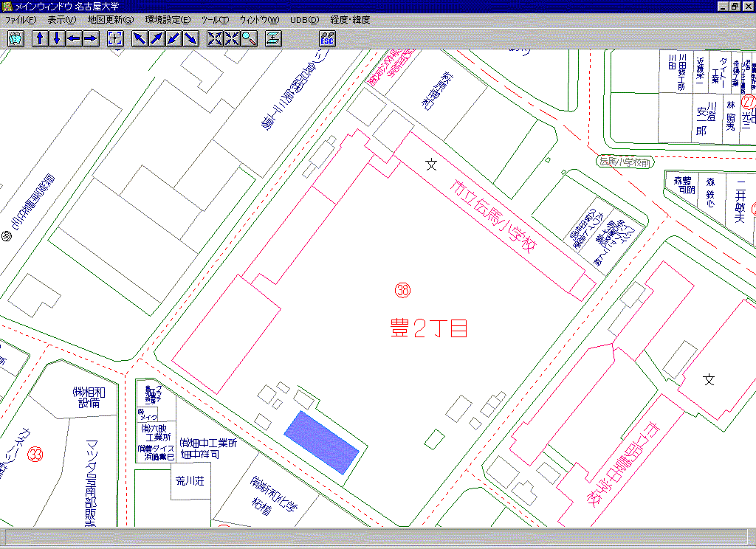Open the 経度・緯度 menu
The height and width of the screenshot is (549, 756).
coord(350,20)
